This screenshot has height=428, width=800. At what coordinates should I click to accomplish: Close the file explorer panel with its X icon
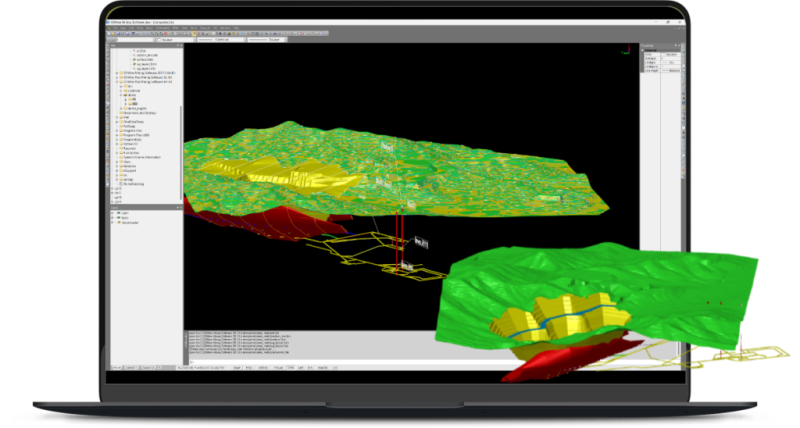pyautogui.click(x=182, y=46)
